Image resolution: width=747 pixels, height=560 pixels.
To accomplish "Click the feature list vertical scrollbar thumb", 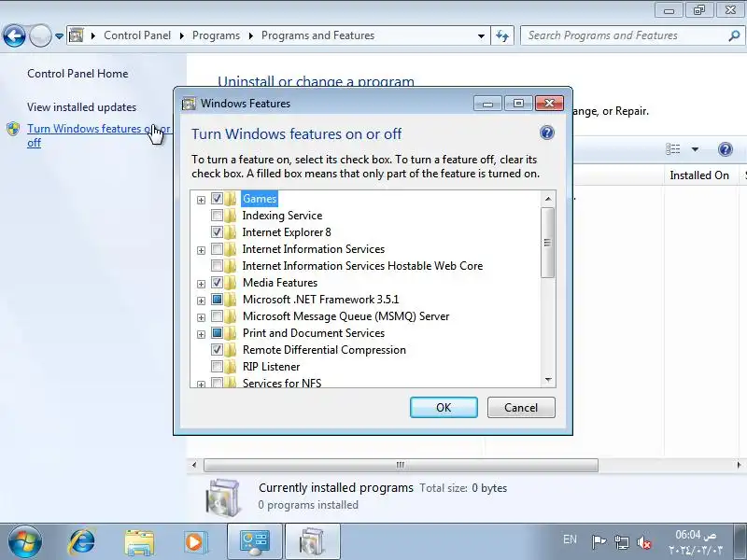I will coord(548,243).
